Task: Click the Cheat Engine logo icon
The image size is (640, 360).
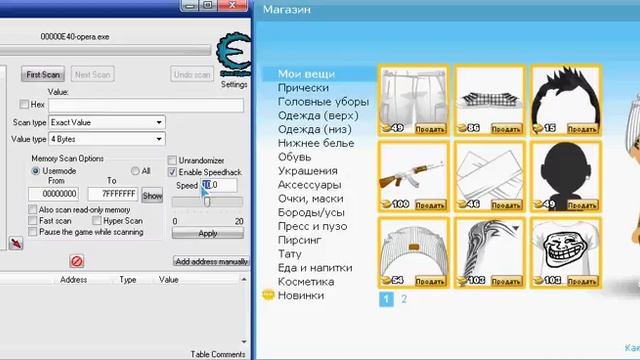Action: [x=234, y=55]
